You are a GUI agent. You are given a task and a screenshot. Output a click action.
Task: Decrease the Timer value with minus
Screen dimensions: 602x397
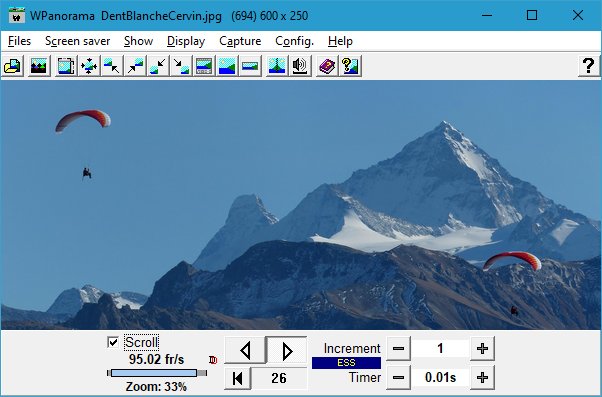coord(398,377)
